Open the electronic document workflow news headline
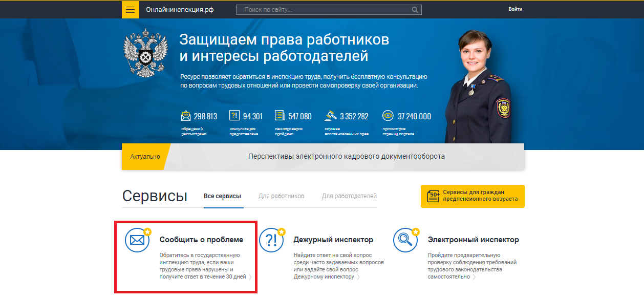Image resolution: width=644 pixels, height=298 pixels. pyautogui.click(x=346, y=157)
